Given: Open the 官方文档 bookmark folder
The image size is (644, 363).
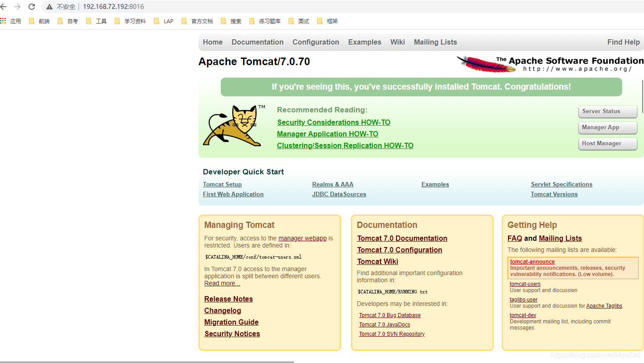Looking at the screenshot, I should click(197, 21).
